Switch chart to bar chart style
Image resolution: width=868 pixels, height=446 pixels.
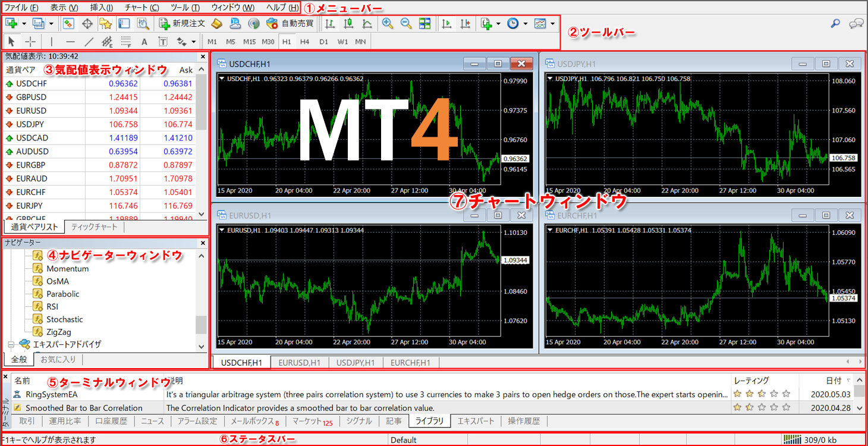tap(330, 24)
